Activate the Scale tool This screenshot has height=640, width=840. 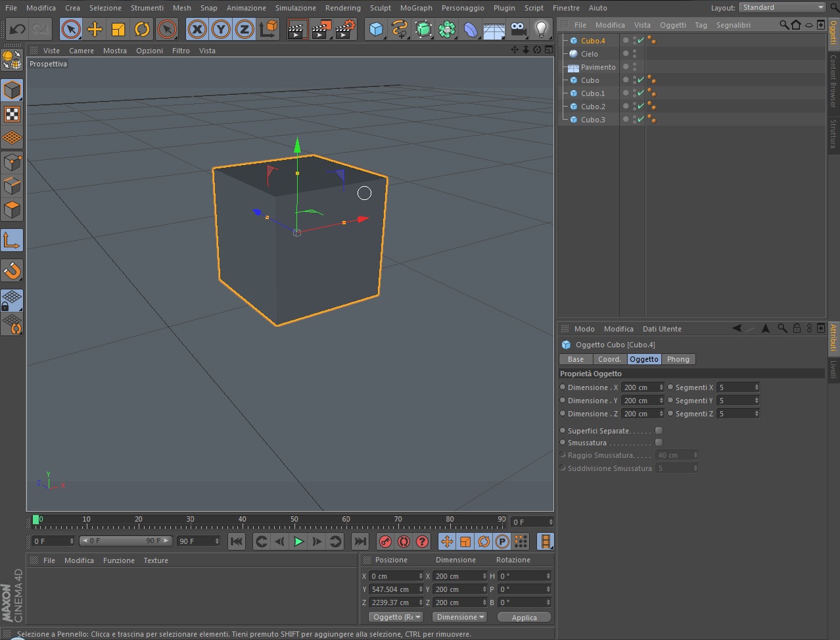[x=118, y=29]
